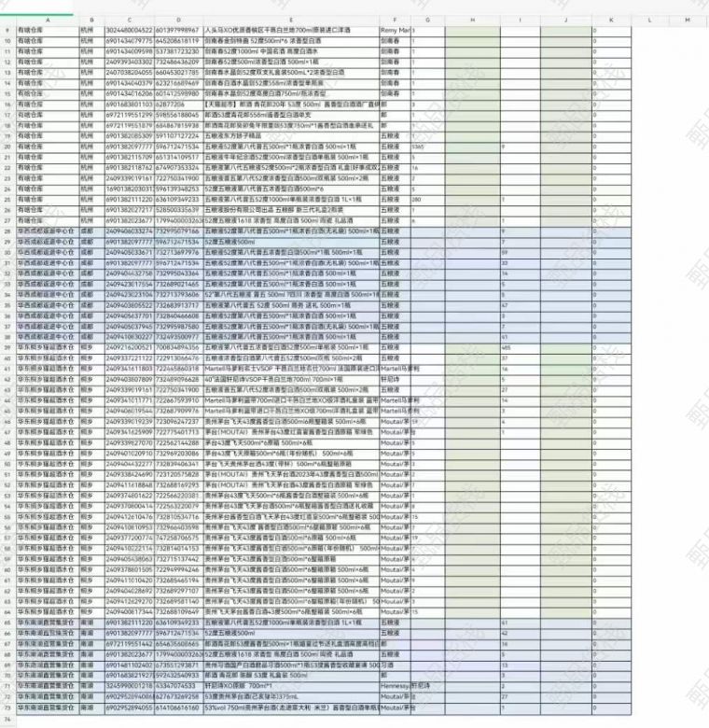Click cell containing '601397998967'
709x728 pixels.
point(178,30)
